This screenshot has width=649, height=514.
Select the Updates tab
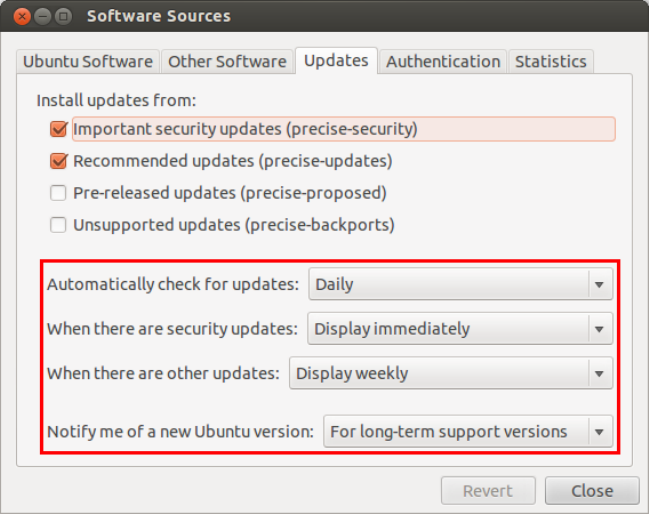coord(336,60)
